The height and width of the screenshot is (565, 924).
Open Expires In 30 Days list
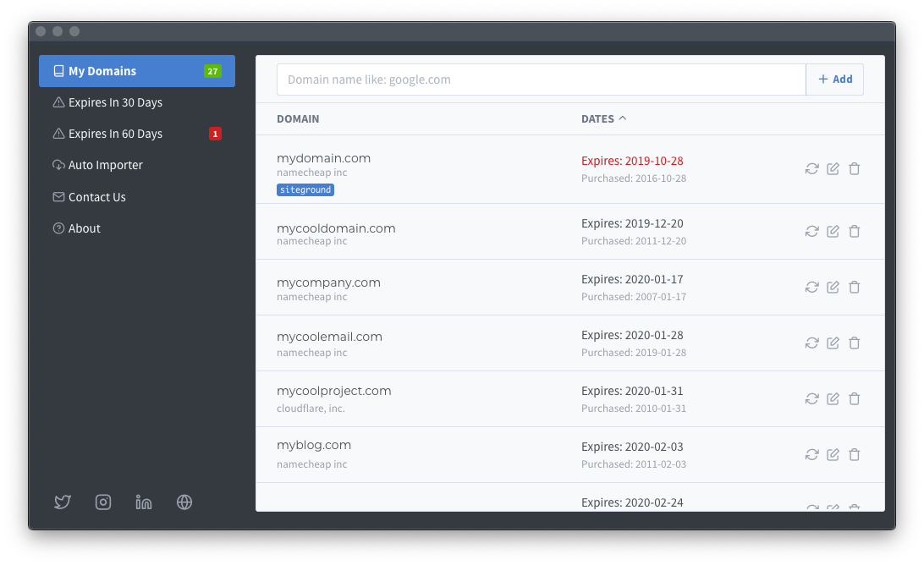coord(137,102)
